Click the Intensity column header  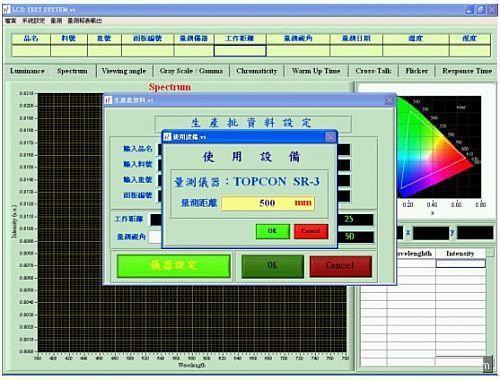click(x=460, y=254)
